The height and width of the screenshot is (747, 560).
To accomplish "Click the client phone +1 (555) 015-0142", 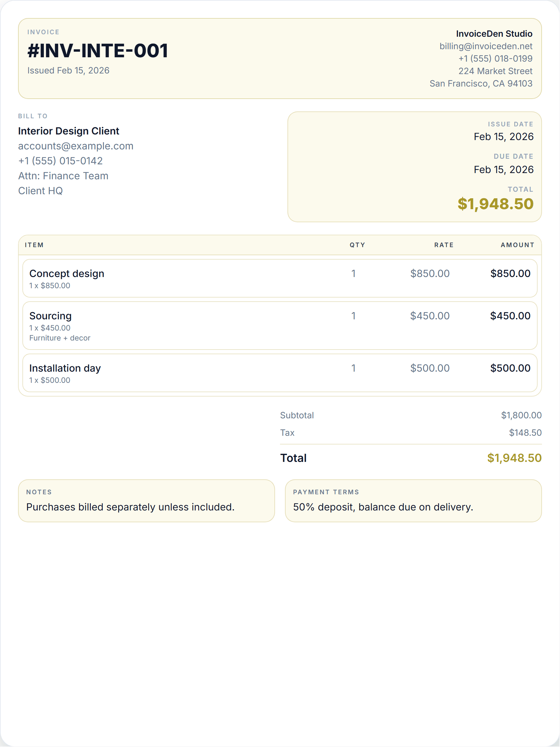I will 60,161.
